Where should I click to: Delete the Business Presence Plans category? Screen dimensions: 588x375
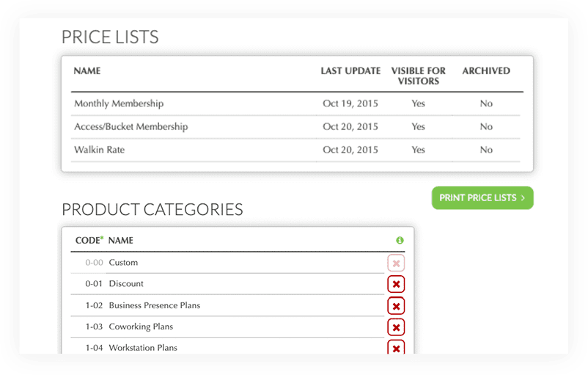click(396, 305)
